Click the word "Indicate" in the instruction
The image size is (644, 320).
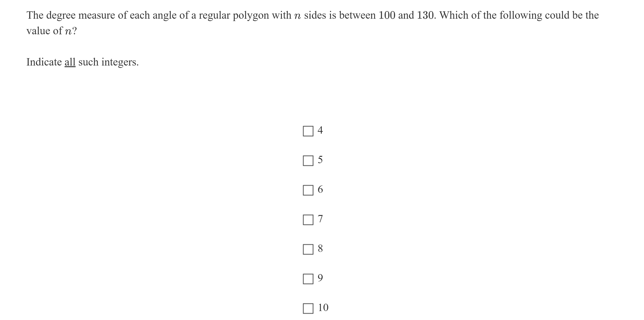pos(44,62)
